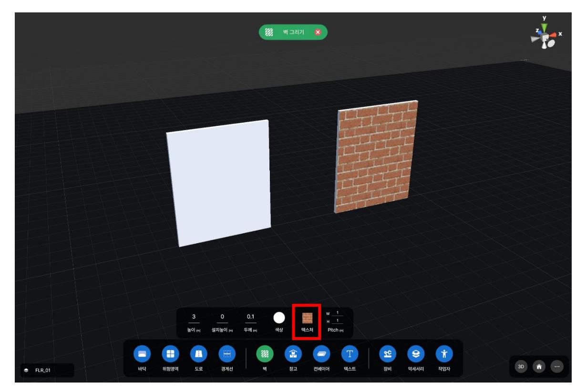Click the red X axis gizmo cone
This screenshot has width=586, height=392.
554,35
